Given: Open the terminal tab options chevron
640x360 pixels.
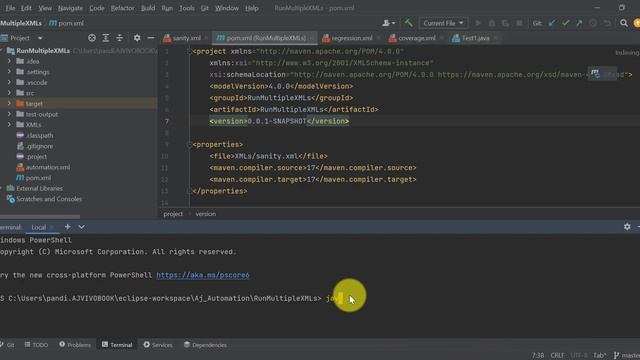Looking at the screenshot, I should (x=81, y=227).
